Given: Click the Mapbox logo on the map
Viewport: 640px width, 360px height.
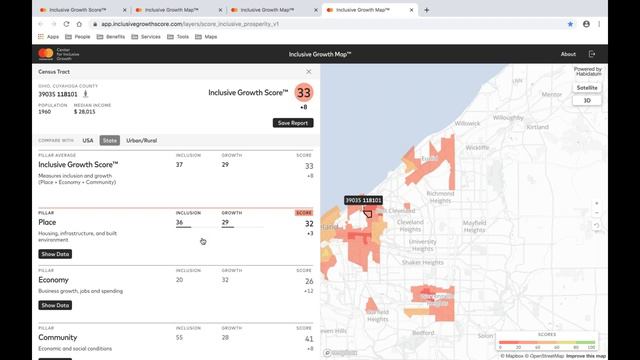Looking at the screenshot, I should click(340, 353).
